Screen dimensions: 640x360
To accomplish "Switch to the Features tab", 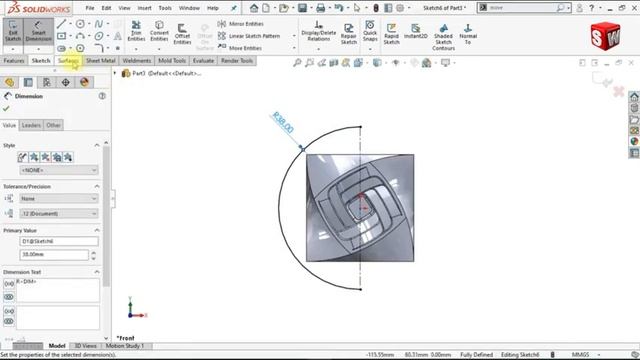I will [x=14, y=61].
